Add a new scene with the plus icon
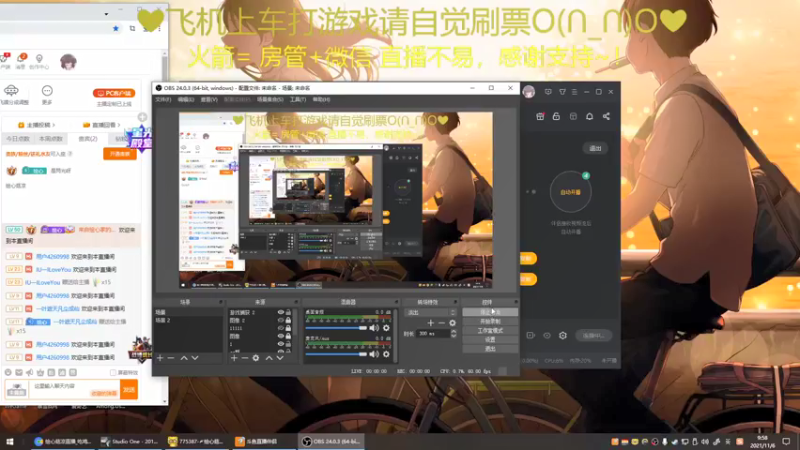 (x=160, y=358)
